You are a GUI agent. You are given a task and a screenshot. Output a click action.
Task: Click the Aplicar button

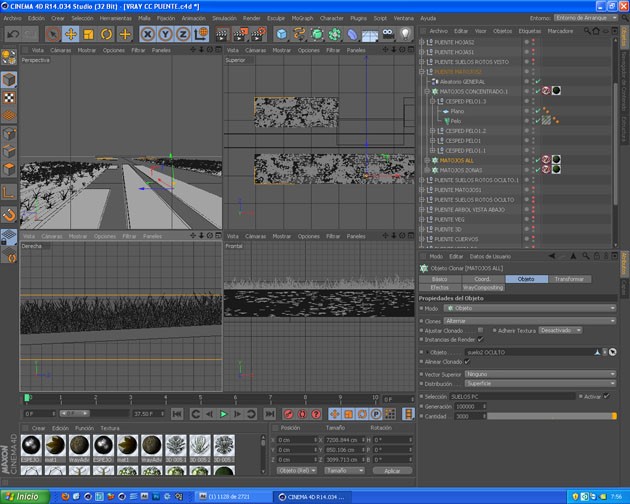tap(392, 471)
